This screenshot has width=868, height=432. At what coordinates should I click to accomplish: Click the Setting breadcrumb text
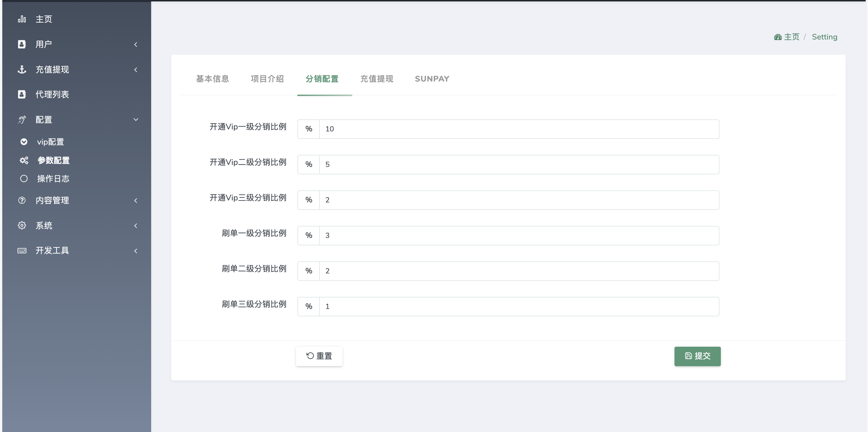[824, 37]
